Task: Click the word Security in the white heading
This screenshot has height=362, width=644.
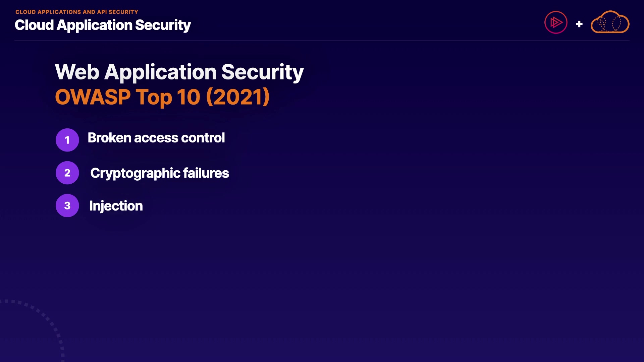Action: tap(262, 72)
